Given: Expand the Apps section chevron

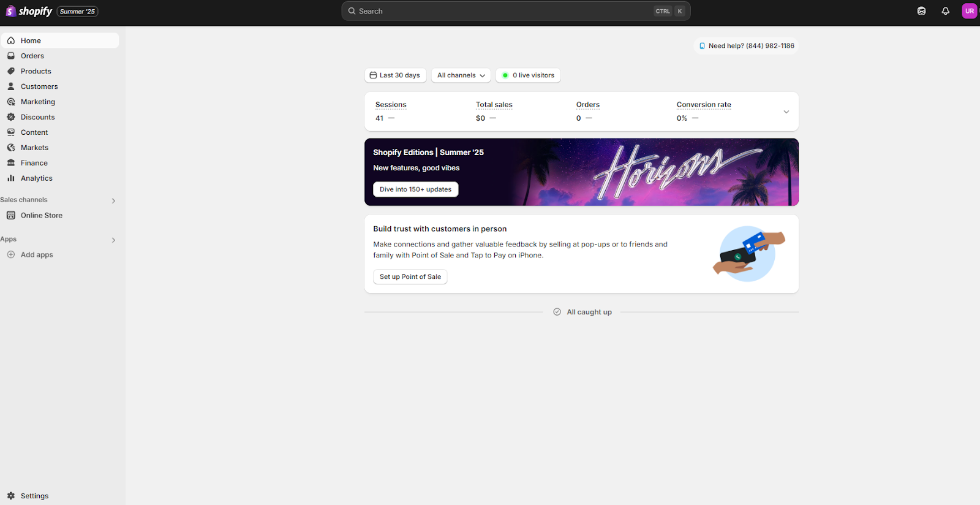Looking at the screenshot, I should (113, 240).
